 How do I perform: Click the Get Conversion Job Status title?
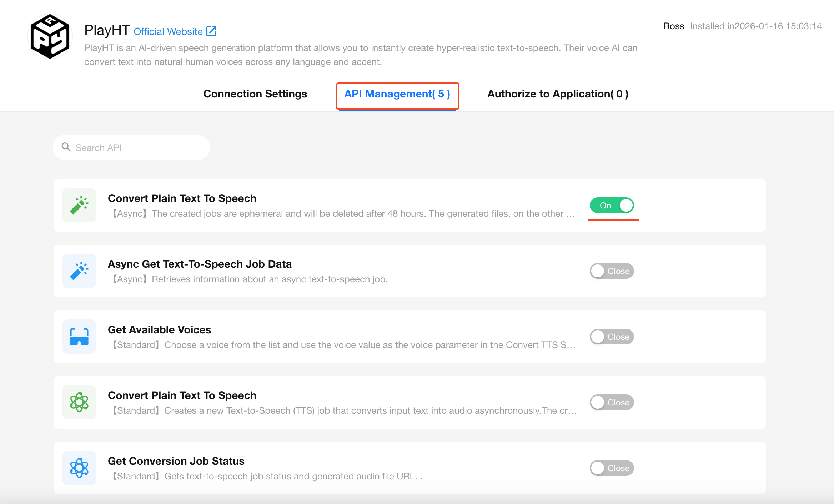coord(176,461)
